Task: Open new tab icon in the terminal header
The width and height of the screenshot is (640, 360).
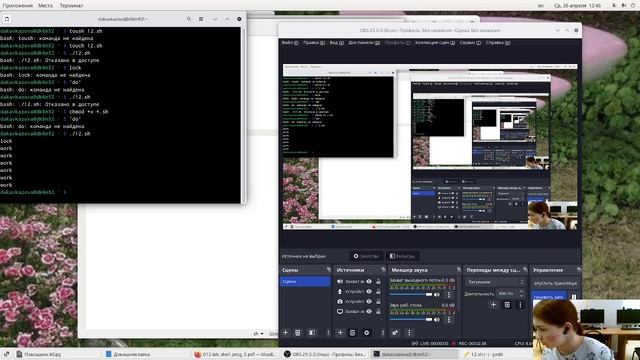Action: (x=7, y=19)
